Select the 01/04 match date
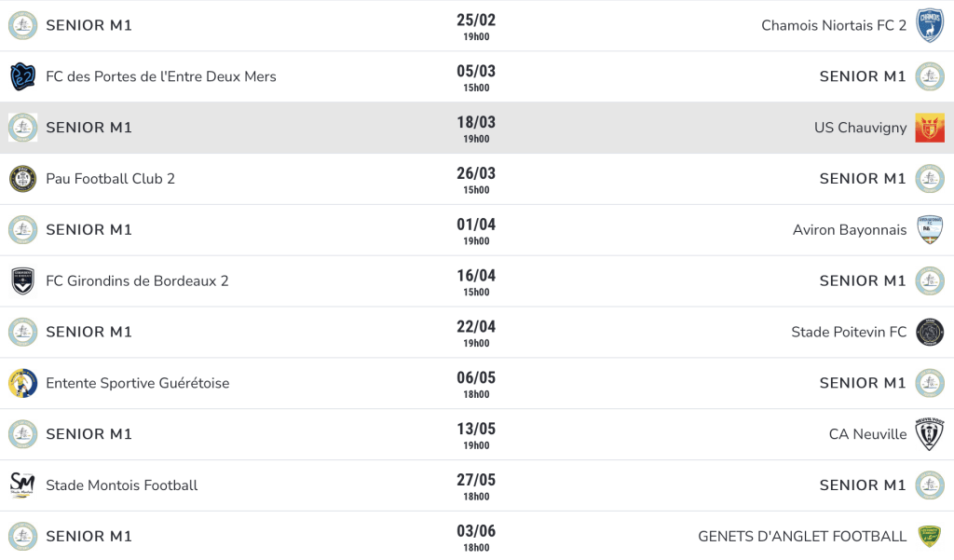954x560 pixels. 476,225
